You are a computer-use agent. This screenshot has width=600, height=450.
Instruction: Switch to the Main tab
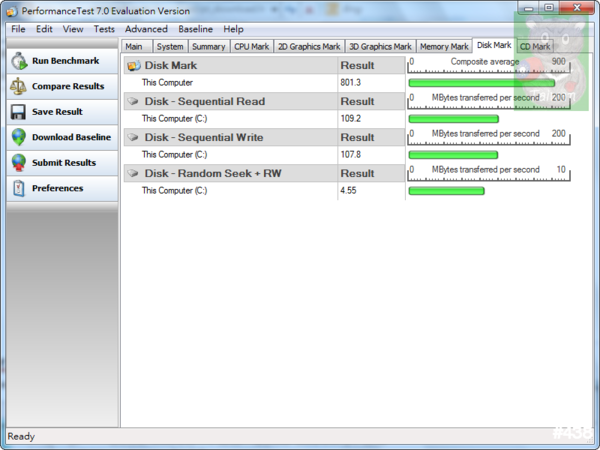point(137,46)
